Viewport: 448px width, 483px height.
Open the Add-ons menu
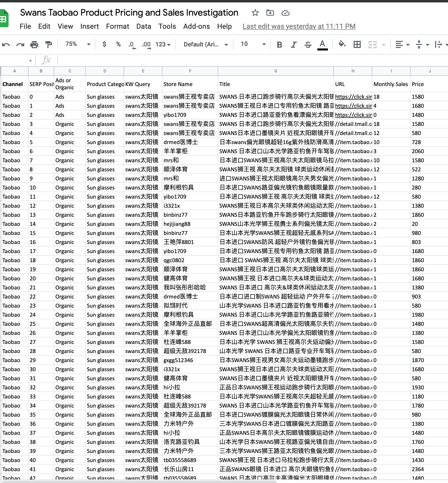[197, 26]
